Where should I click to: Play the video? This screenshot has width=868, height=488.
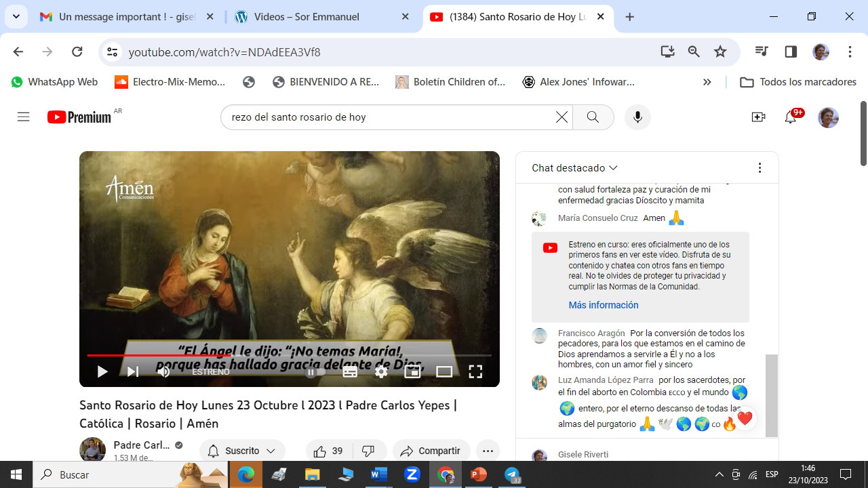point(102,371)
